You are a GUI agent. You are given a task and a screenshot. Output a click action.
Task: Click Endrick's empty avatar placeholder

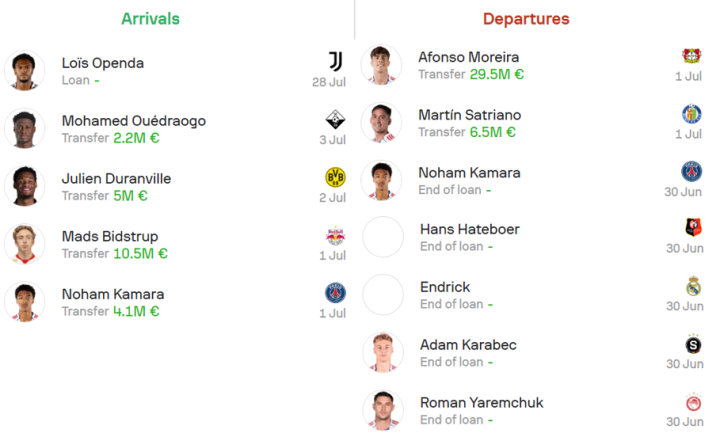pyautogui.click(x=383, y=295)
